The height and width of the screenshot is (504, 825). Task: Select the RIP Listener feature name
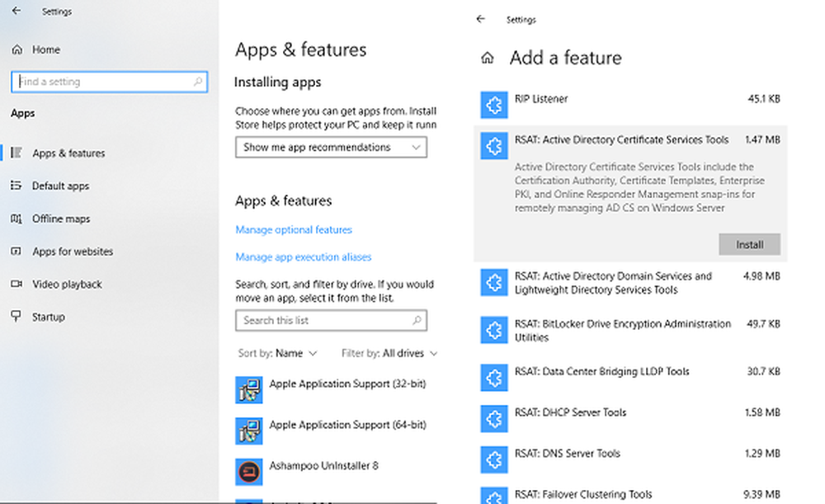541,98
